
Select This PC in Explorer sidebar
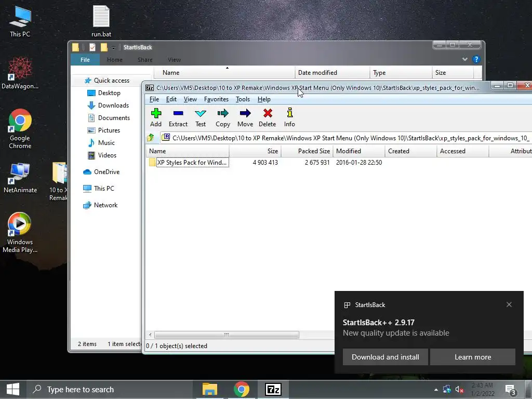(x=99, y=188)
